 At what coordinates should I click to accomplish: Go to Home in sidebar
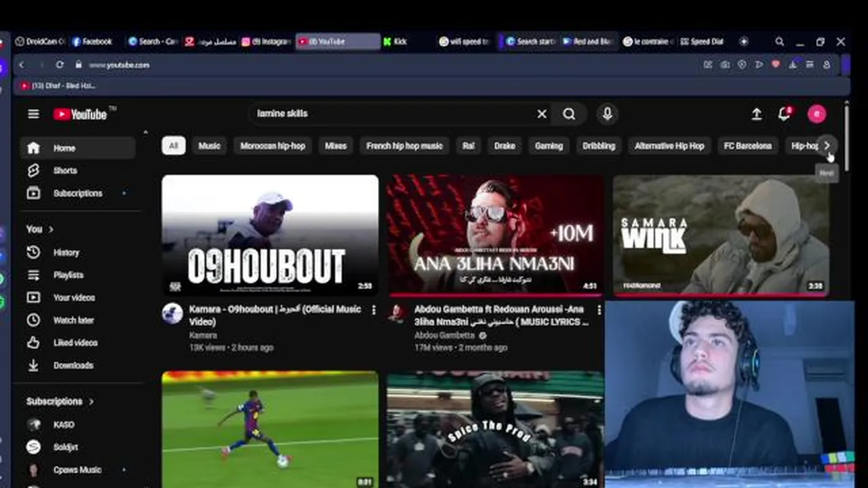click(77, 148)
